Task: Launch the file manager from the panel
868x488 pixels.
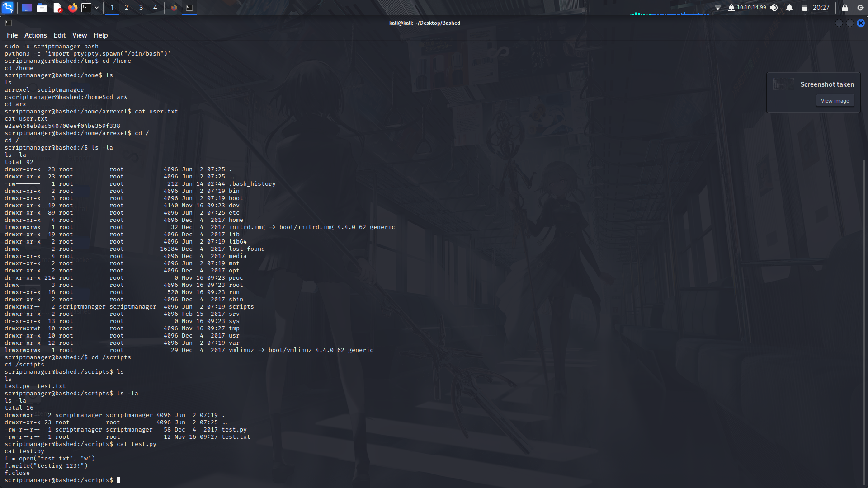Action: (x=42, y=7)
